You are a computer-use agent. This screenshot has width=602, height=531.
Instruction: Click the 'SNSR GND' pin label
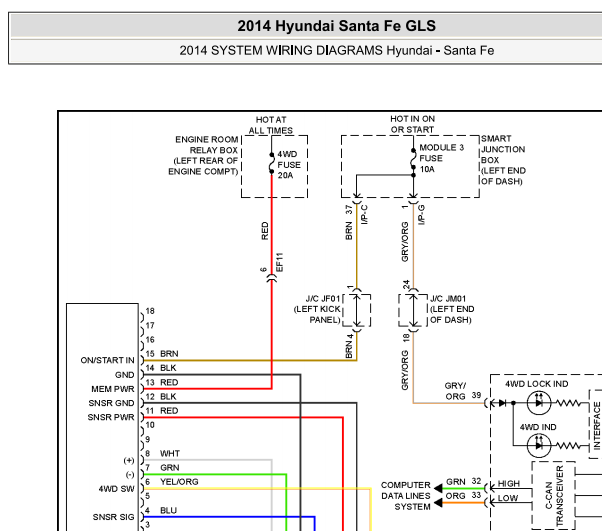(x=111, y=403)
